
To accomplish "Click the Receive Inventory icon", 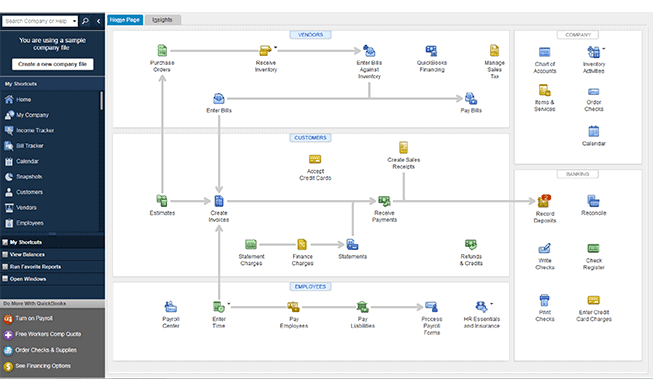I will tap(265, 50).
